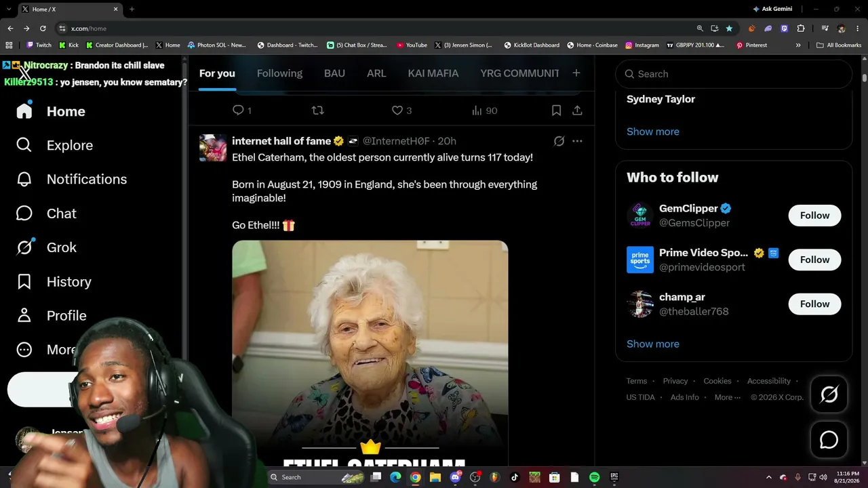The image size is (868, 488).
Task: Bookmark the post above Ethel's tweet
Action: click(x=556, y=110)
